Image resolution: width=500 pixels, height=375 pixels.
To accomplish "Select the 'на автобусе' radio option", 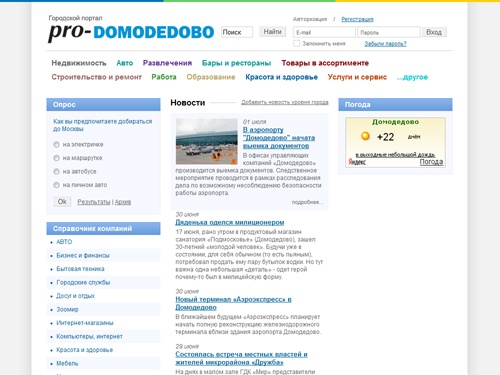I will [x=56, y=171].
